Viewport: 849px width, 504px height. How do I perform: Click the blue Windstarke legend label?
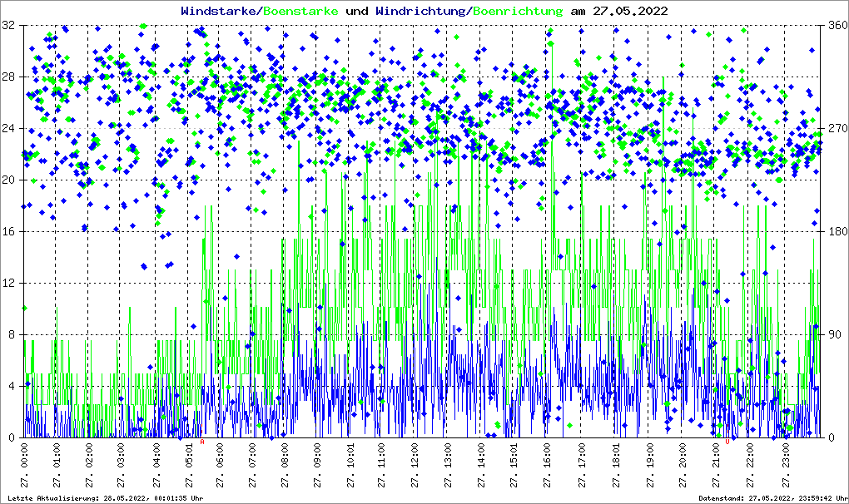tap(220, 12)
